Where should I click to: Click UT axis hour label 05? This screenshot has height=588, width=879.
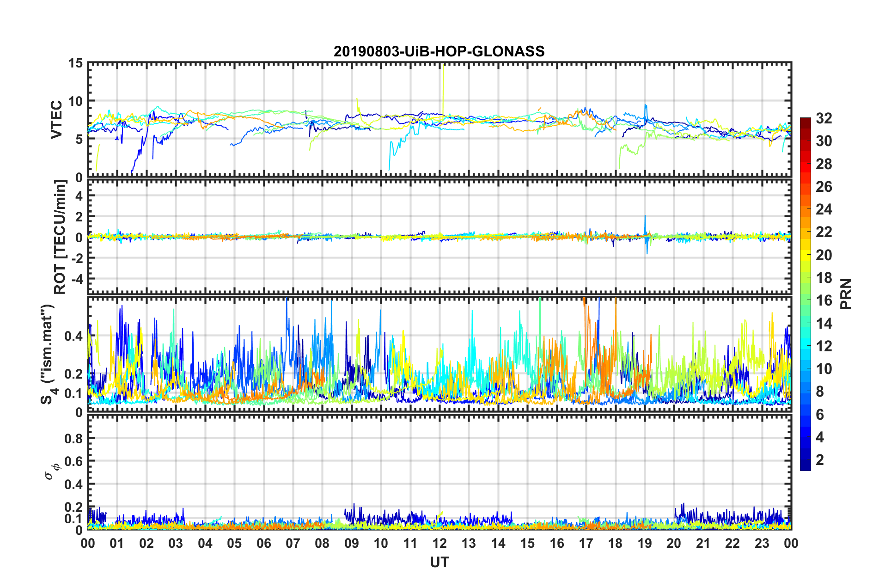(x=234, y=543)
